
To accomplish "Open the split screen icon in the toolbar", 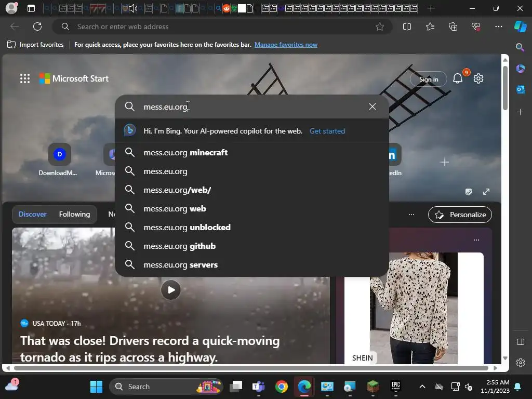I will [x=407, y=26].
